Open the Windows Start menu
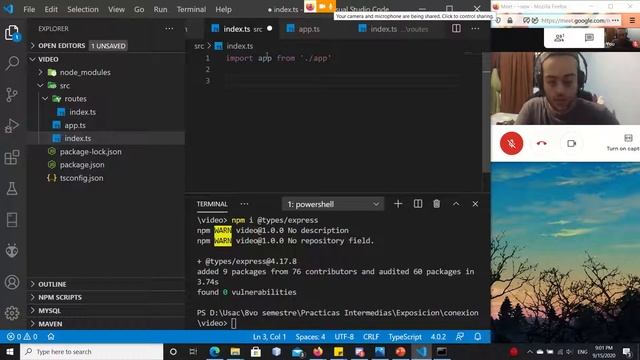640x360 pixels. [10, 351]
